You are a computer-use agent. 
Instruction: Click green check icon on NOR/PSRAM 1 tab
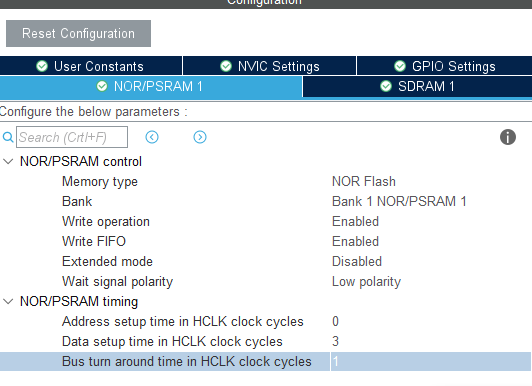[102, 86]
